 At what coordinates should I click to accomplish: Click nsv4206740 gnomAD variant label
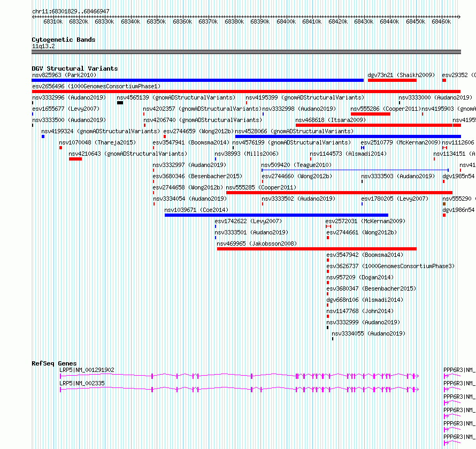click(x=203, y=120)
